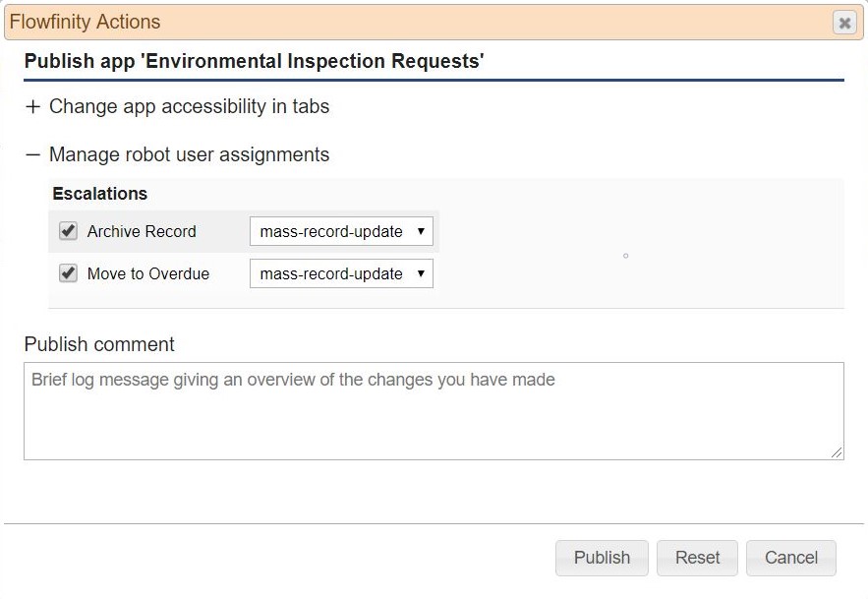Collapse the 'Manage robot user assignments' section
The width and height of the screenshot is (868, 599).
click(189, 154)
